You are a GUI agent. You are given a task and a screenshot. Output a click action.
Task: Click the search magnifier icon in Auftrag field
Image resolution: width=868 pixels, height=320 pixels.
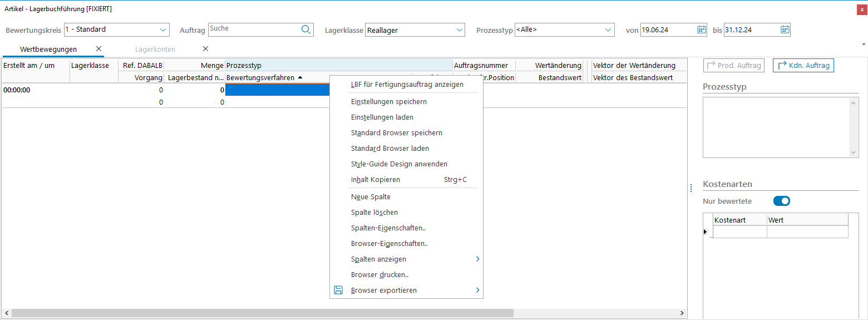pos(306,29)
